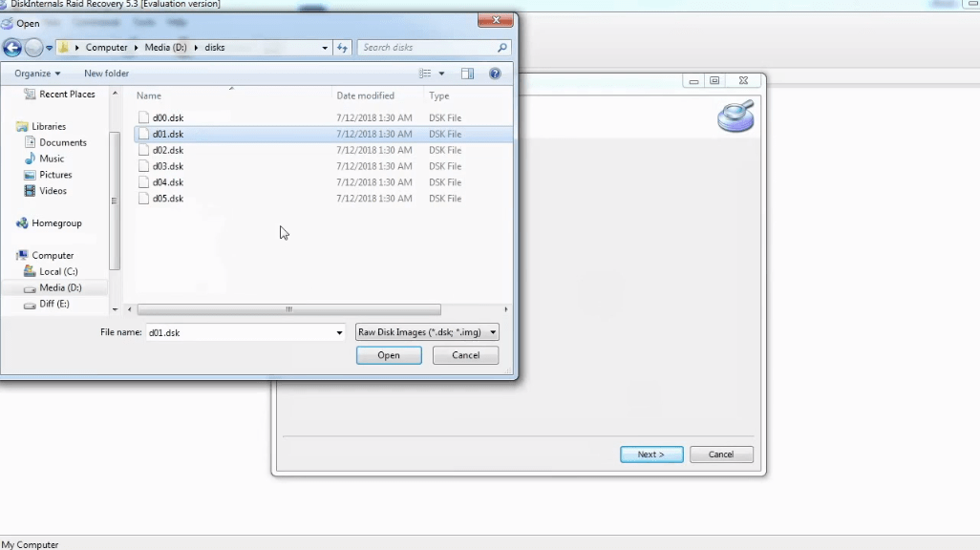The height and width of the screenshot is (550, 980).
Task: Click the change view icon
Action: point(425,74)
